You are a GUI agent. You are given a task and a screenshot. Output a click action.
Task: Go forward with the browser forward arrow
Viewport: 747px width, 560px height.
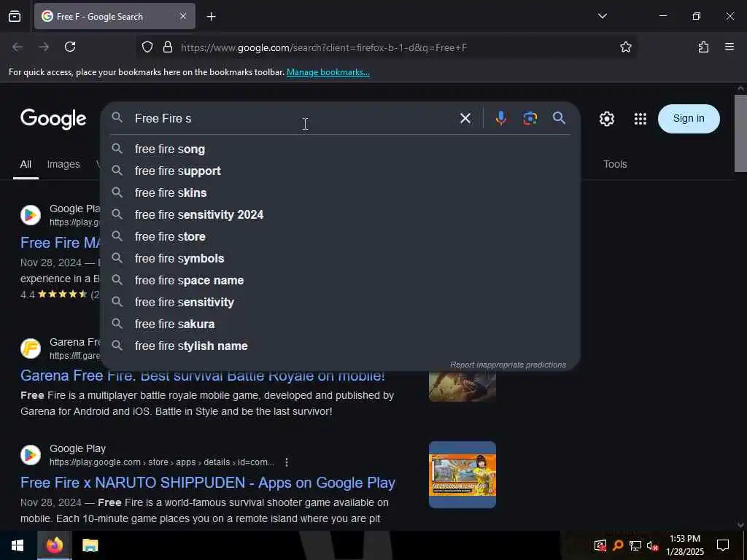point(44,47)
